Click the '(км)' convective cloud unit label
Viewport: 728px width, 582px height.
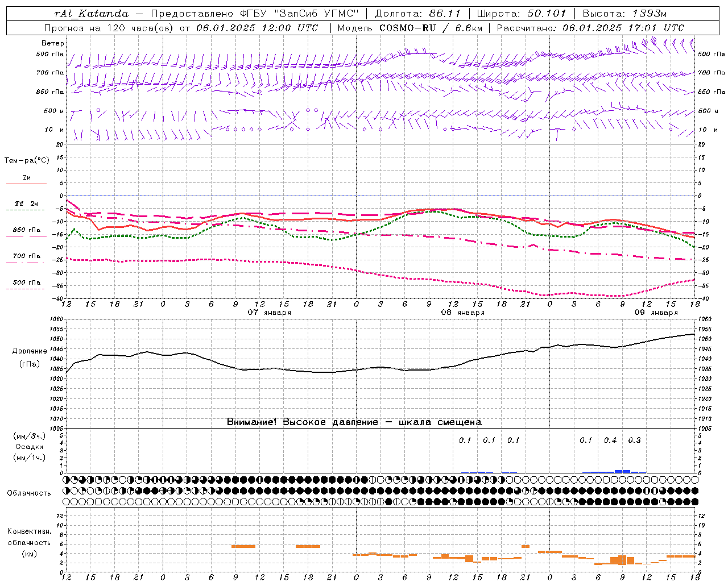click(x=30, y=554)
